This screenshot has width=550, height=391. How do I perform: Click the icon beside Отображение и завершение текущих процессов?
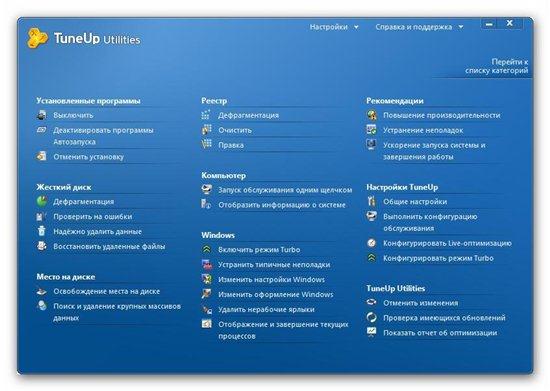click(x=207, y=324)
